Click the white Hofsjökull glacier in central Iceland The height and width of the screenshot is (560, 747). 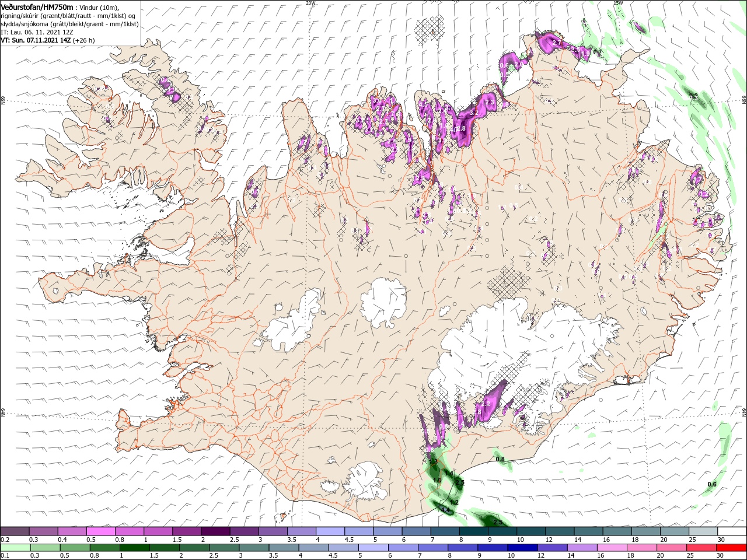pos(384,303)
